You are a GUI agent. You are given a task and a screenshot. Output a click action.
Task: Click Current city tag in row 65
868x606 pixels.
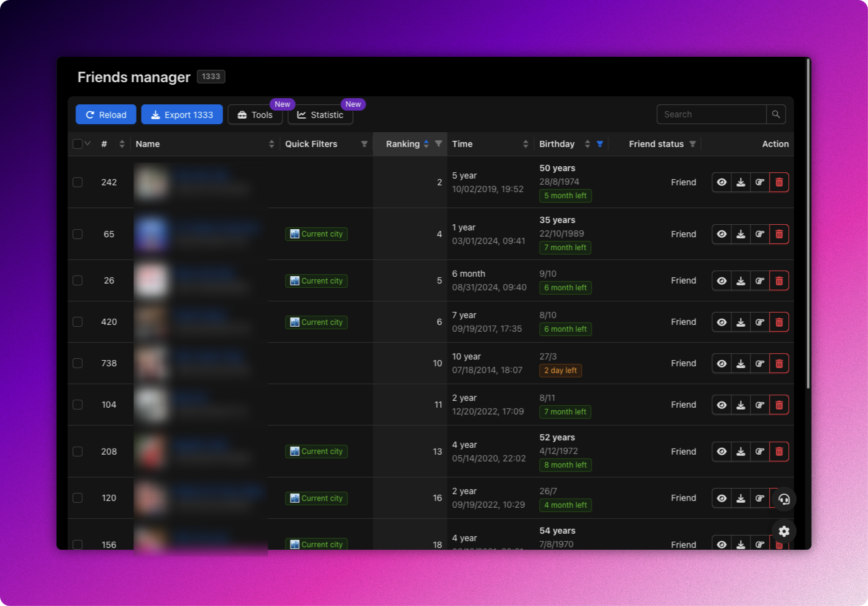317,234
